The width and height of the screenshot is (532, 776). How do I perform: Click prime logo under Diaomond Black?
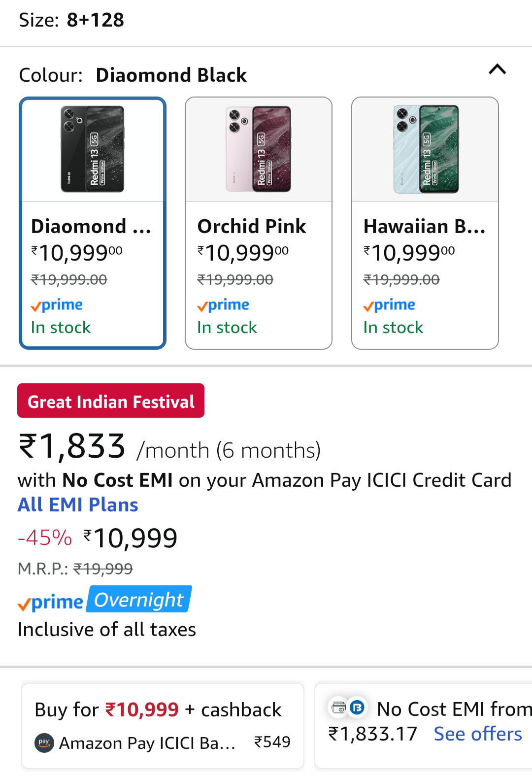57,305
